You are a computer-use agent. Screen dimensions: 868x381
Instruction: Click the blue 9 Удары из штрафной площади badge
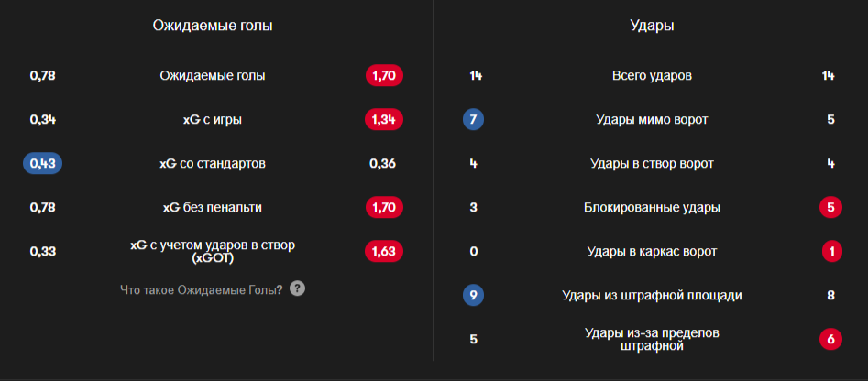[473, 295]
